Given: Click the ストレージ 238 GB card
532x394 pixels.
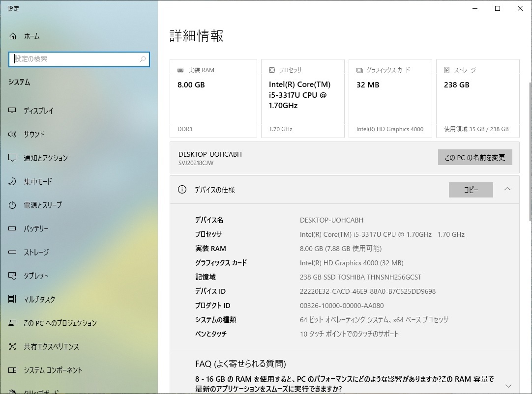Looking at the screenshot, I should point(478,98).
